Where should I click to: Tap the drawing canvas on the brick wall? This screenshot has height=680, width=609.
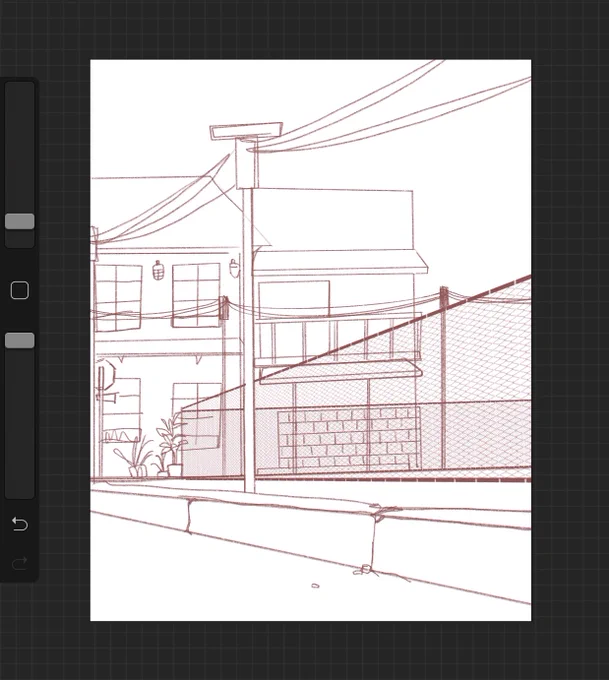click(348, 438)
